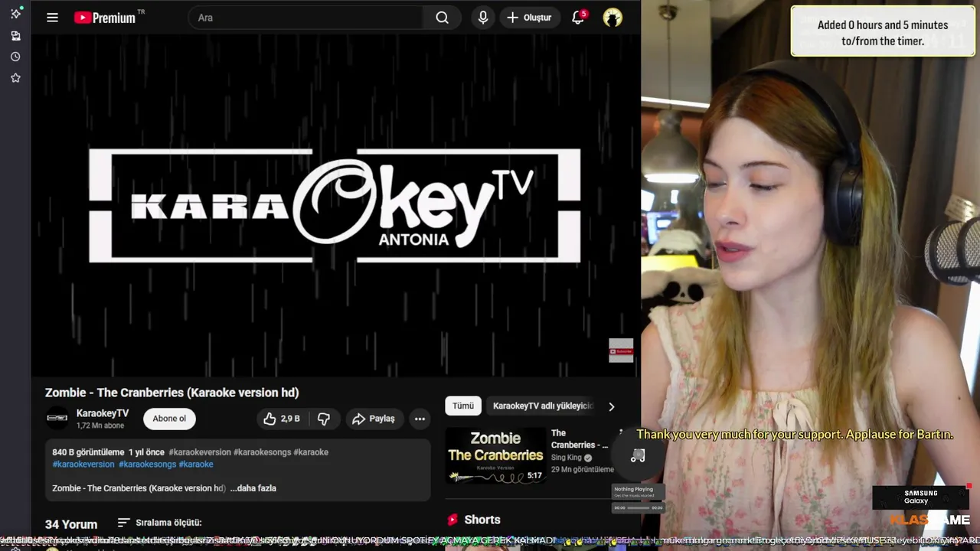980x551 pixels.
Task: Open the account avatar menu
Action: [x=612, y=18]
